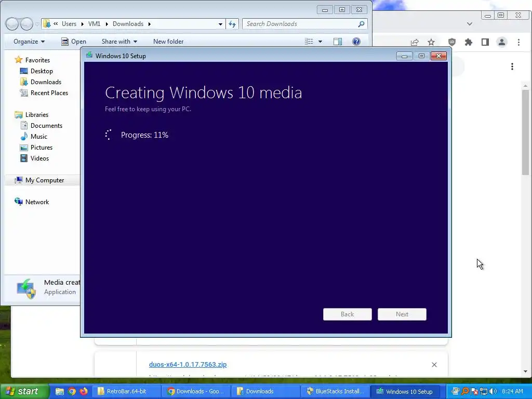This screenshot has width=532, height=399.
Task: Click Chrome share page icon
Action: pos(415,42)
